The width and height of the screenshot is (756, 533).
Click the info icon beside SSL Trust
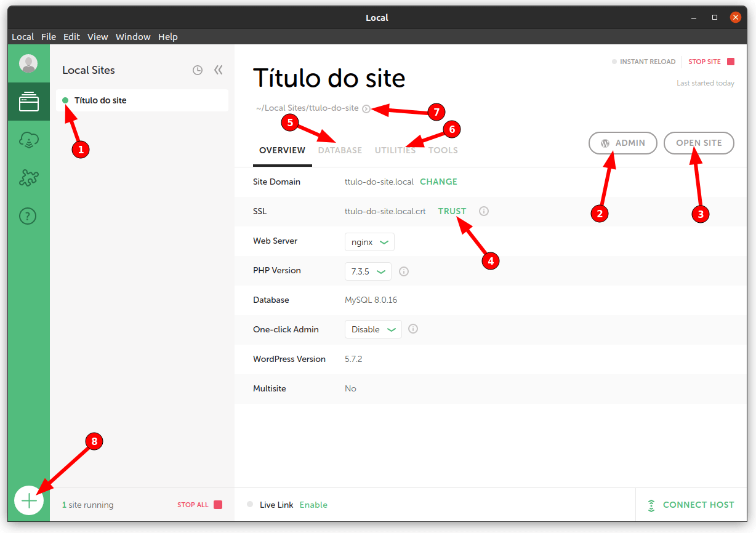[484, 211]
